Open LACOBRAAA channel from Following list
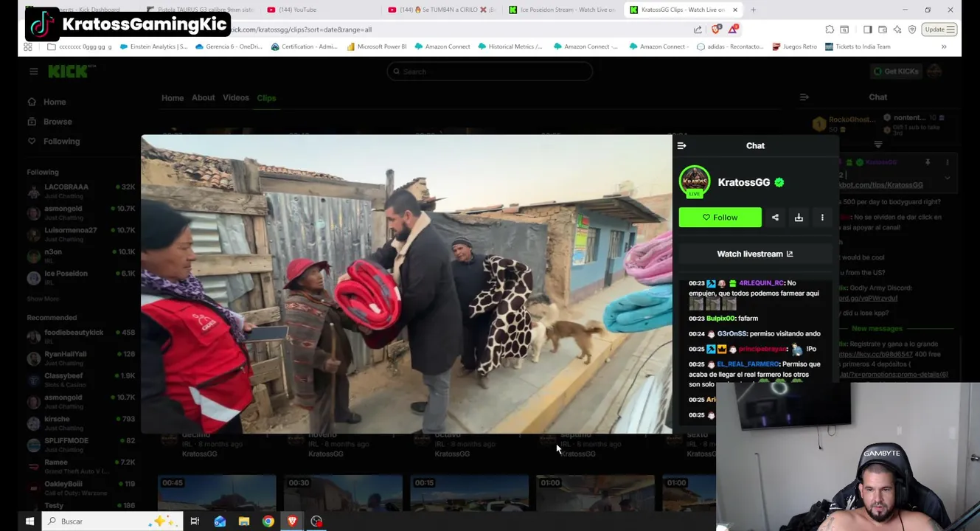Viewport: 980px width, 531px height. point(81,190)
